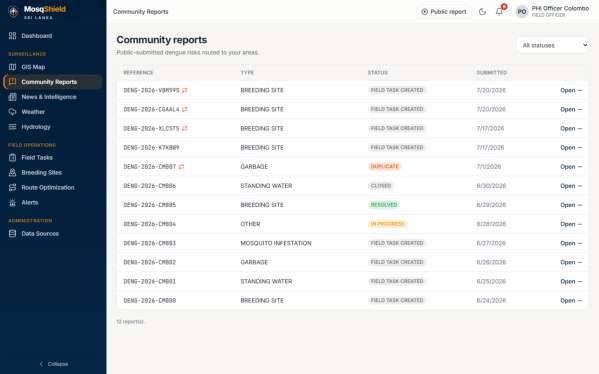The width and height of the screenshot is (599, 374).
Task: Click the Data Sources database icon
Action: pyautogui.click(x=13, y=233)
